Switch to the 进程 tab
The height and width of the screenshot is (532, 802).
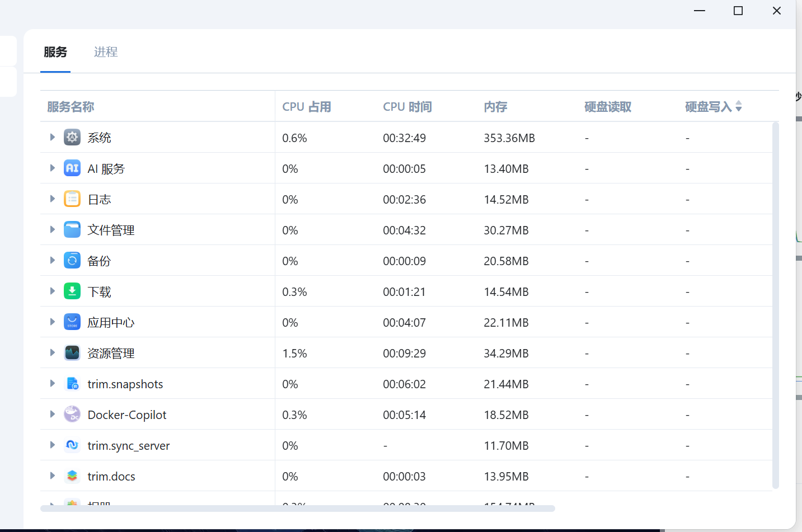click(x=106, y=52)
